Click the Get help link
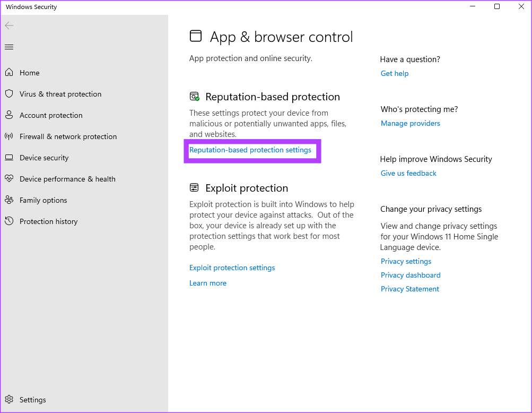The height and width of the screenshot is (413, 532). coord(394,73)
